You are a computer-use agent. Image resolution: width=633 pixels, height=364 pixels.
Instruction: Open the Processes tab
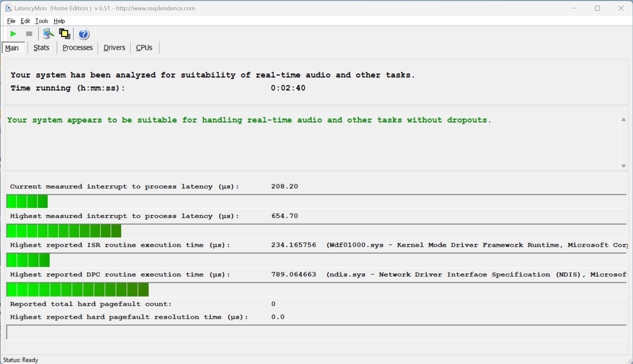coord(77,48)
